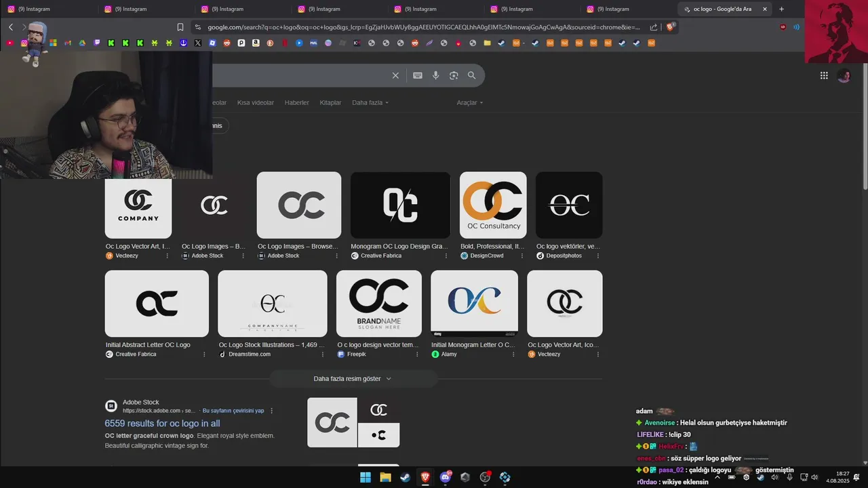Image resolution: width=868 pixels, height=488 pixels.
Task: Submit search with the magnifier icon
Action: (471, 75)
